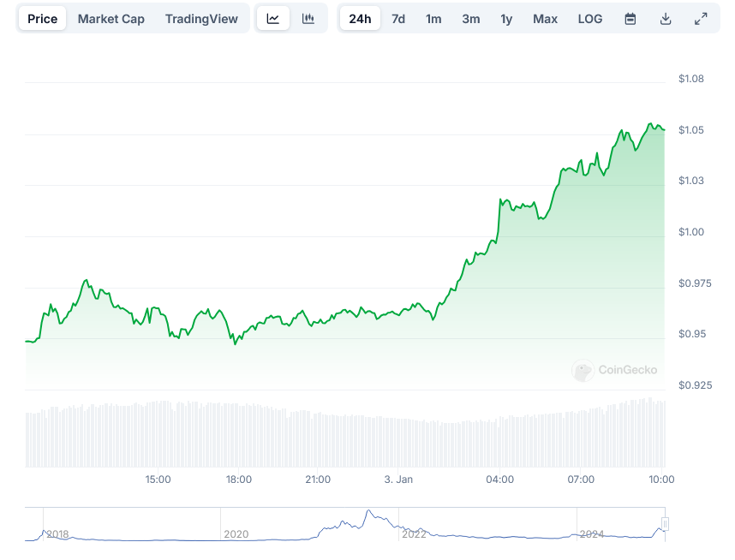Download chart data icon
This screenshot has width=735, height=560.
click(x=666, y=19)
